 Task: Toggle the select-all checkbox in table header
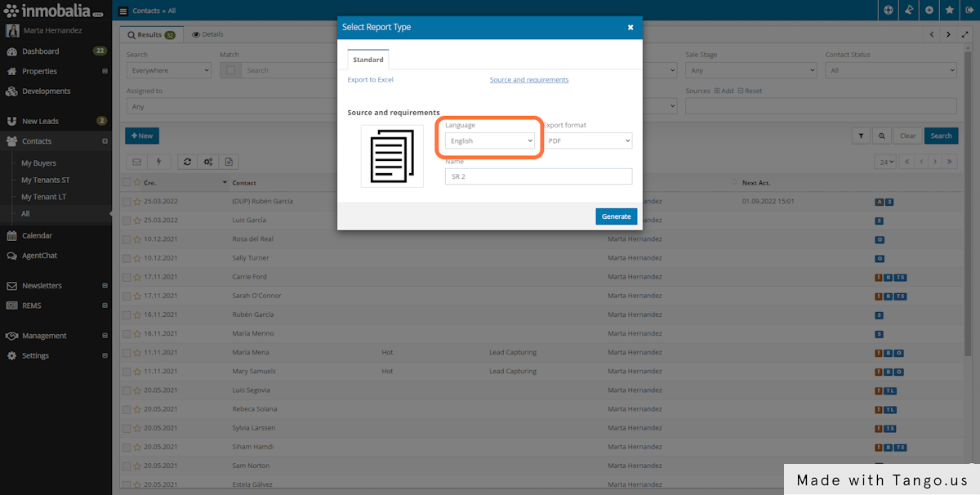coord(127,183)
